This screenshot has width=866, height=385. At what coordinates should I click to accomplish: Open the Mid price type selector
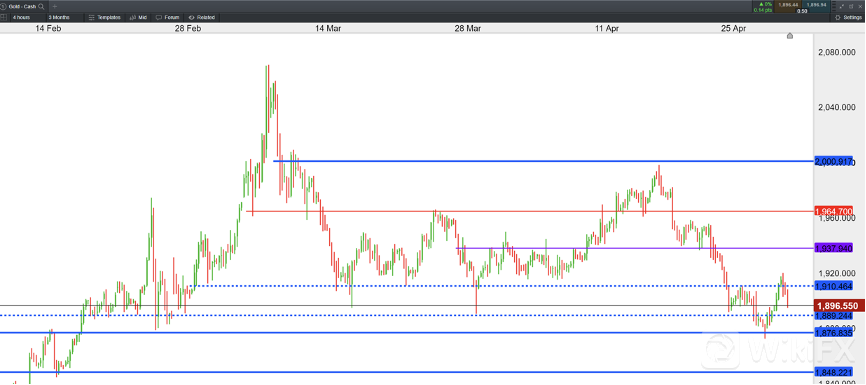(138, 17)
